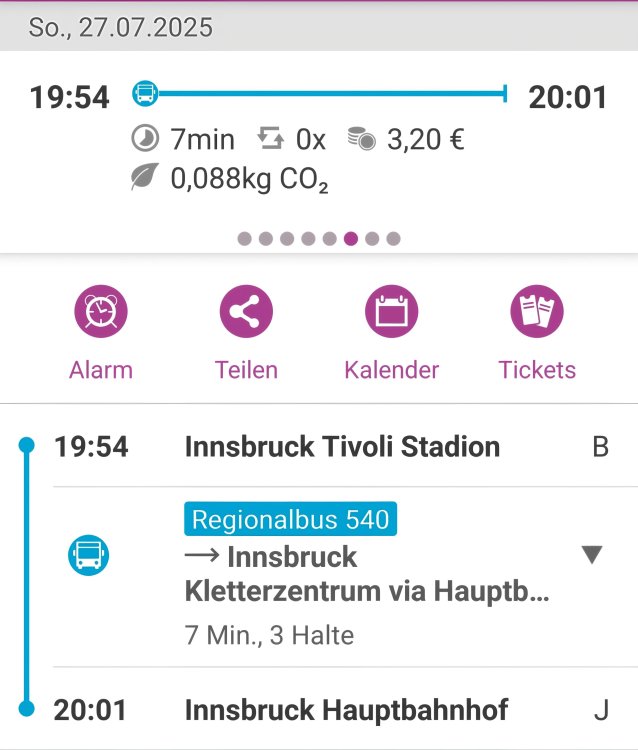This screenshot has width=638, height=750.
Task: Tap the coins fare icon beside 3,20 €
Action: [x=362, y=139]
